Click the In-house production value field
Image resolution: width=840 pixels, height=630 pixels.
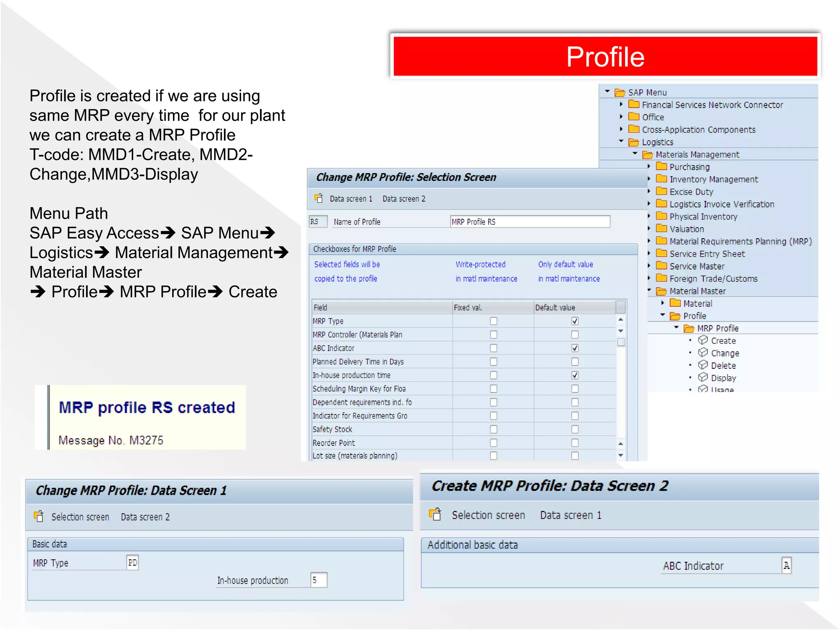319,580
